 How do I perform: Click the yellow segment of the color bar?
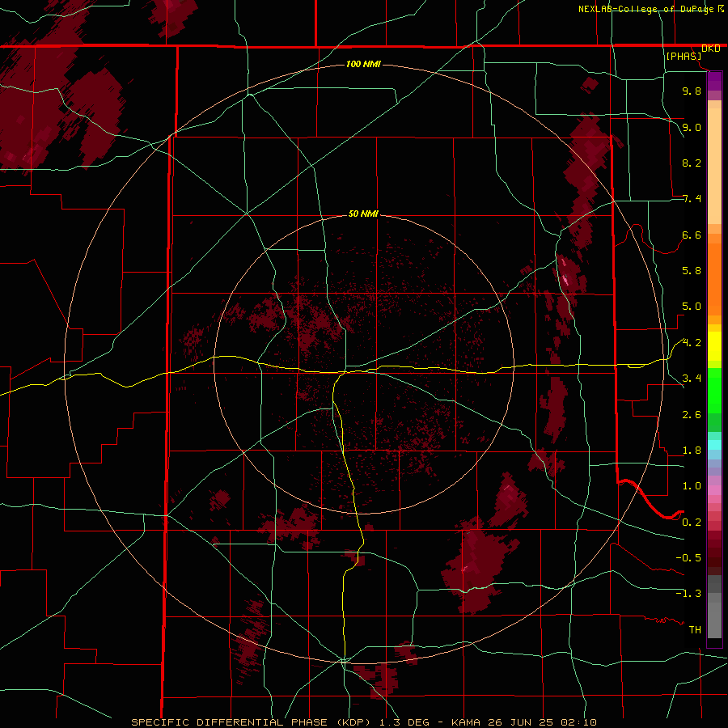(x=714, y=346)
